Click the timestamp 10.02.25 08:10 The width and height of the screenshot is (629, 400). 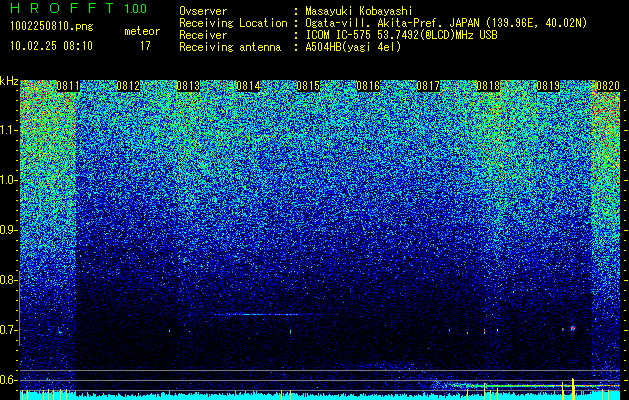51,45
